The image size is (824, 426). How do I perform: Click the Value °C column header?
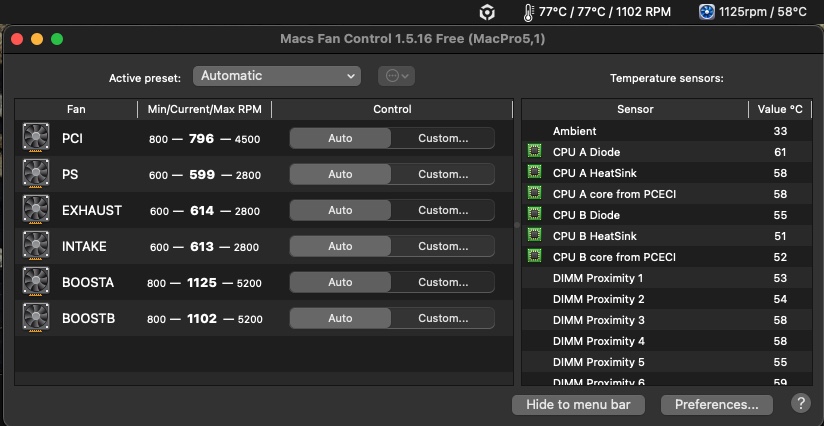[780, 109]
